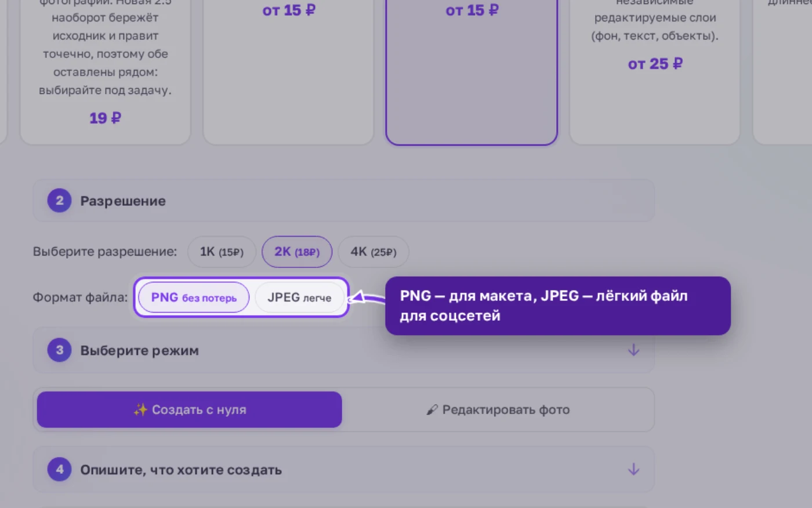
Task: Choose the model card priced от 25 ₽
Action: pyautogui.click(x=655, y=72)
